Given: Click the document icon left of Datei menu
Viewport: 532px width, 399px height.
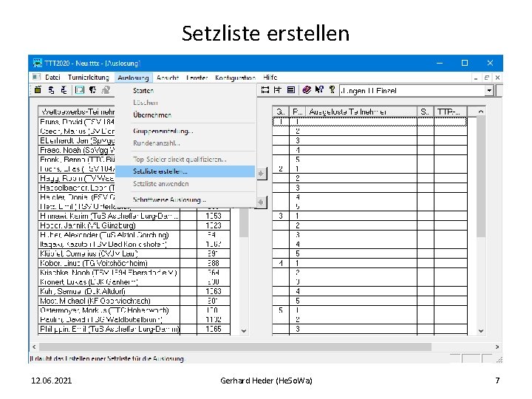Looking at the screenshot, I should [36, 78].
